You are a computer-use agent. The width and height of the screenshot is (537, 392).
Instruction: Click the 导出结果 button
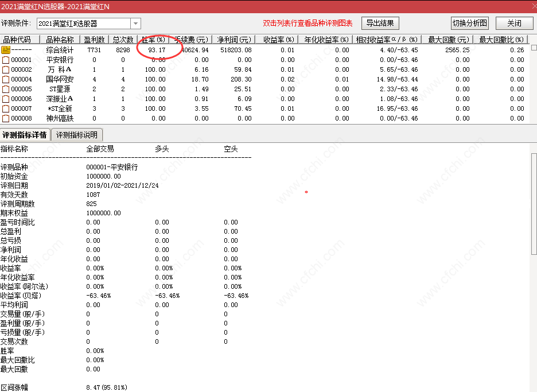point(380,24)
